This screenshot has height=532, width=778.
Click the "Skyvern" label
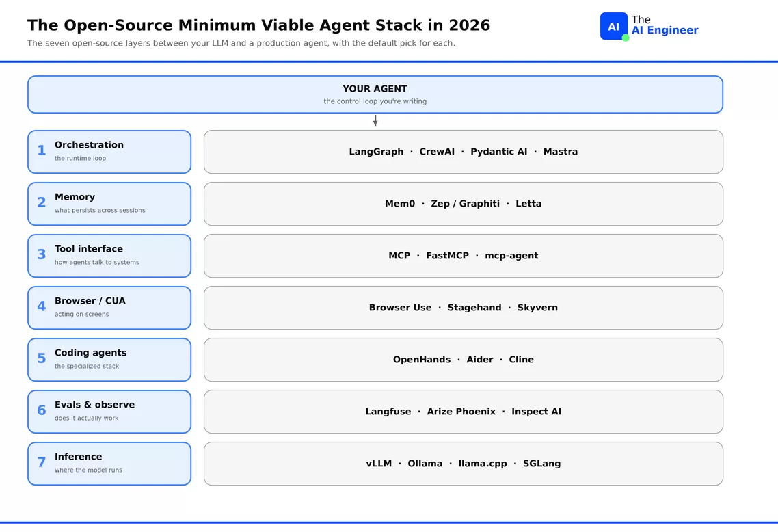537,308
